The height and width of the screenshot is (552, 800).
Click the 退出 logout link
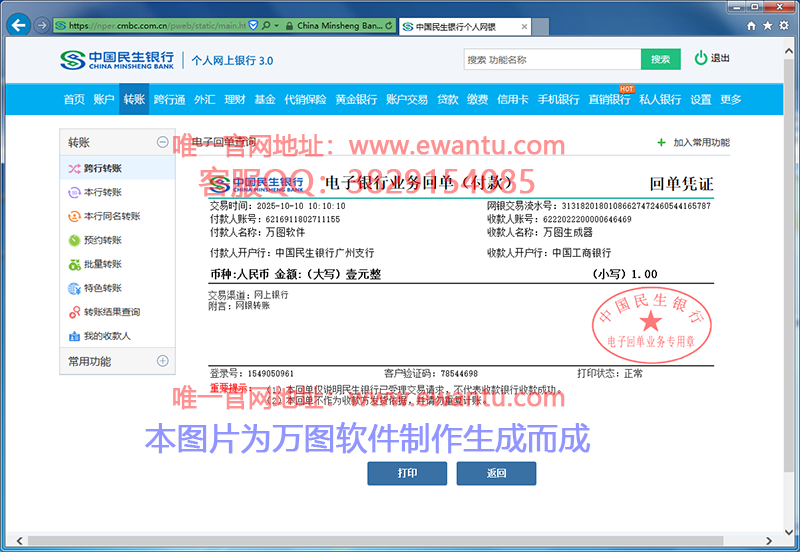click(720, 58)
